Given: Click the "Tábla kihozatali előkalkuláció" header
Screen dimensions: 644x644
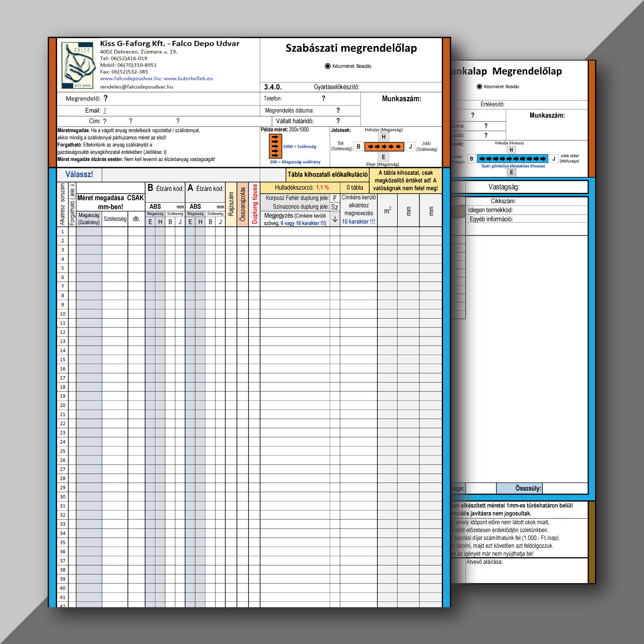Looking at the screenshot, I should (328, 174).
